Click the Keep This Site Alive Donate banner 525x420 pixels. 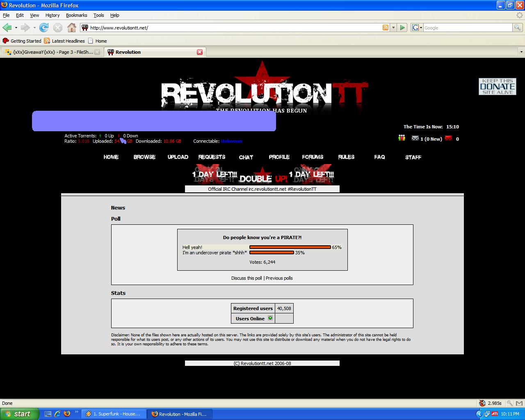(x=498, y=87)
